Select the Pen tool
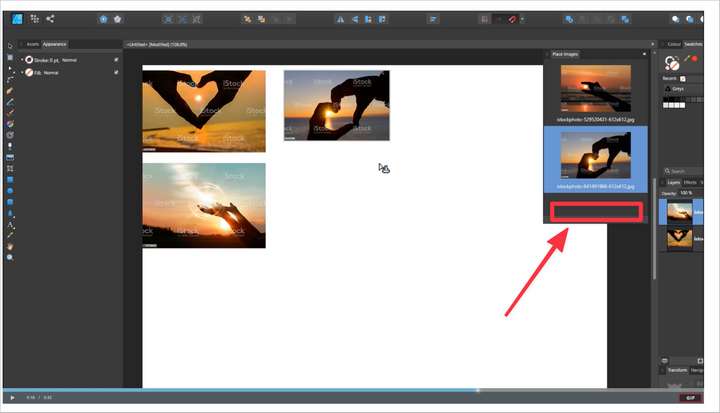 [x=10, y=91]
